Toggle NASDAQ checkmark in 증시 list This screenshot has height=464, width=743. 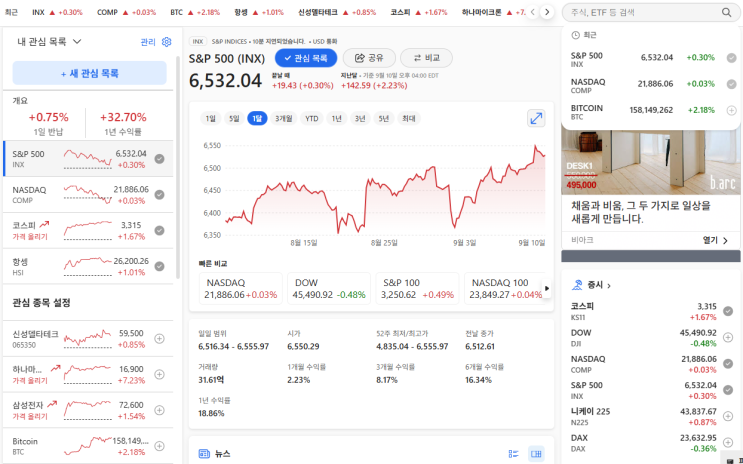(728, 364)
